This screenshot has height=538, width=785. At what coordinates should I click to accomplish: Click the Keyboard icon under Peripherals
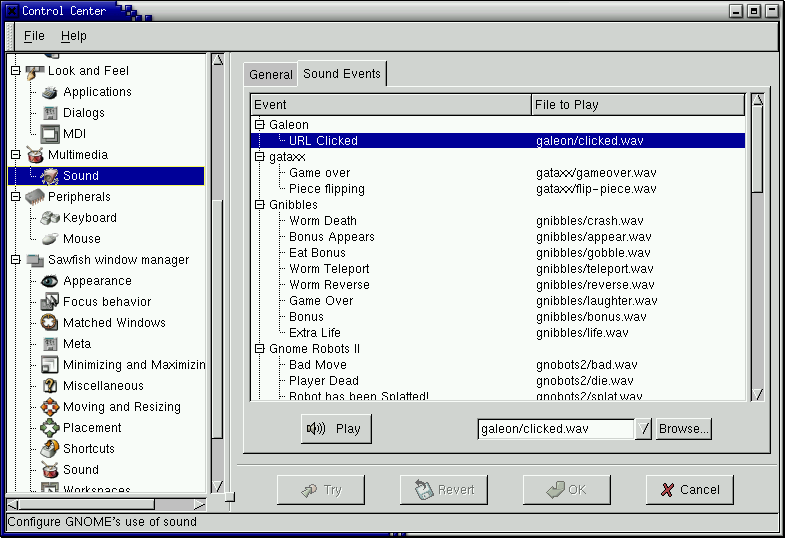tap(50, 218)
